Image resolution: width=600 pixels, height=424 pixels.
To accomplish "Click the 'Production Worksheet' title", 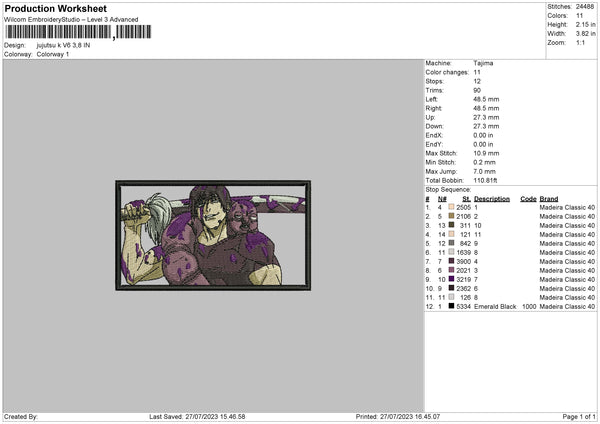I will pyautogui.click(x=55, y=8).
